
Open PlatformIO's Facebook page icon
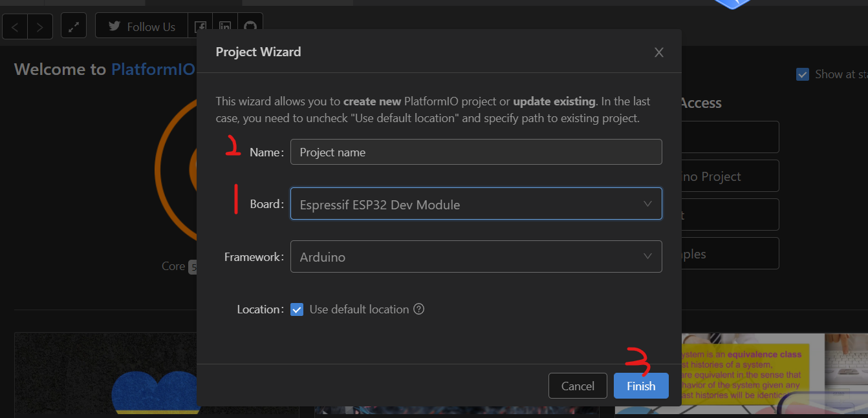[200, 26]
